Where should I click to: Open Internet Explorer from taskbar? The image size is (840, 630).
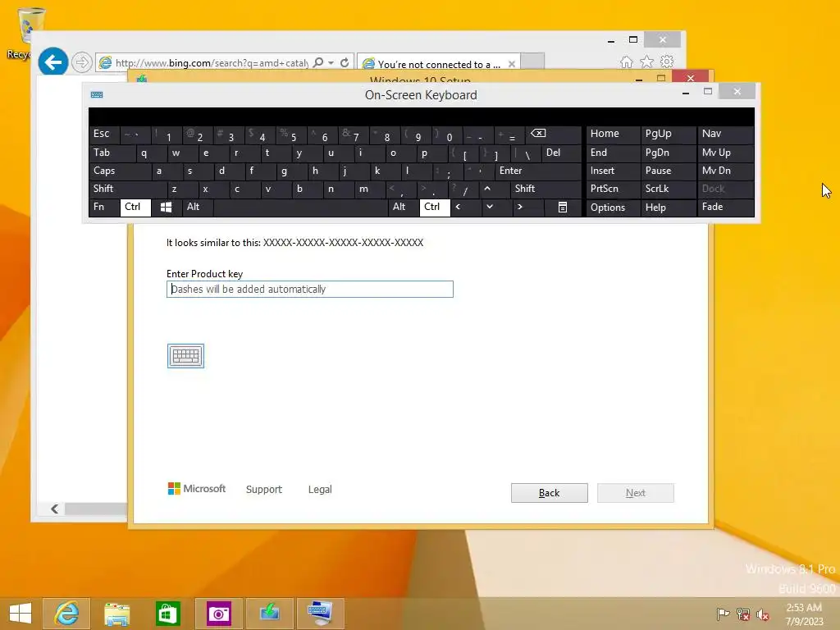pyautogui.click(x=66, y=614)
